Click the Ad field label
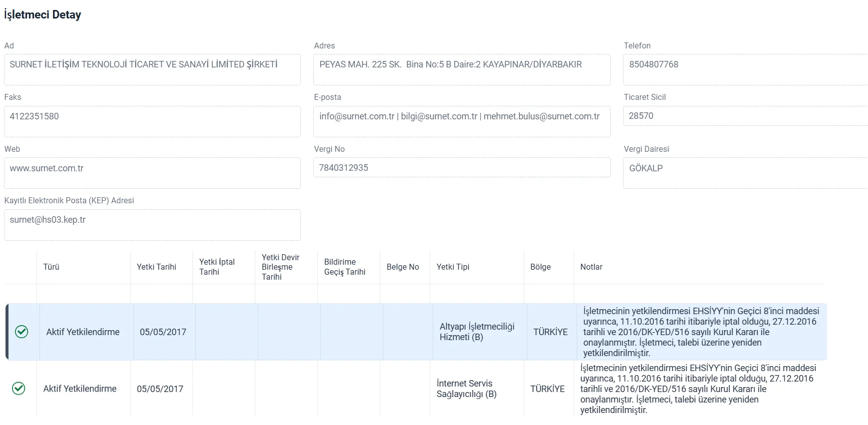 (9, 45)
